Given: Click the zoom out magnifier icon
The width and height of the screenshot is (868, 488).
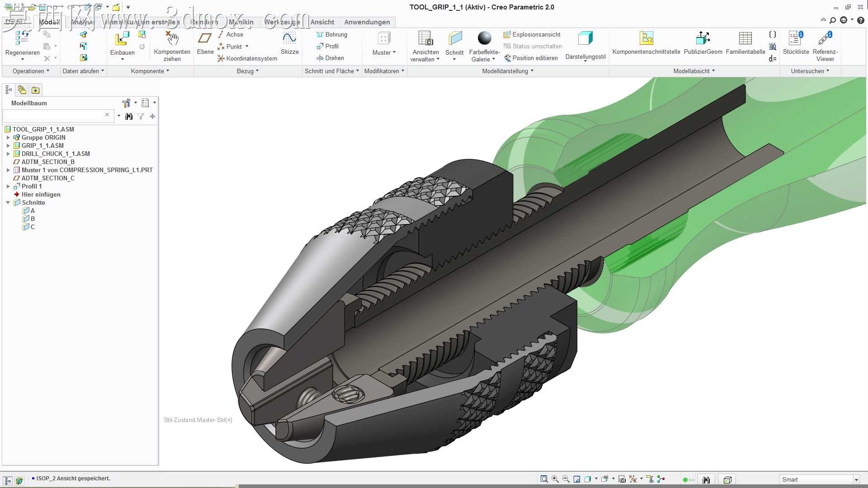Looking at the screenshot, I should click(x=566, y=479).
